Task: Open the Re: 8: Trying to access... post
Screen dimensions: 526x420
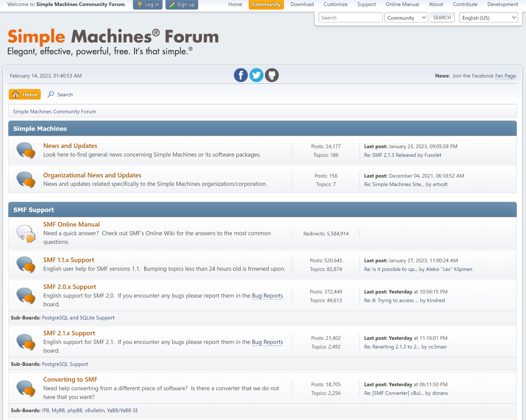Action: click(x=391, y=300)
